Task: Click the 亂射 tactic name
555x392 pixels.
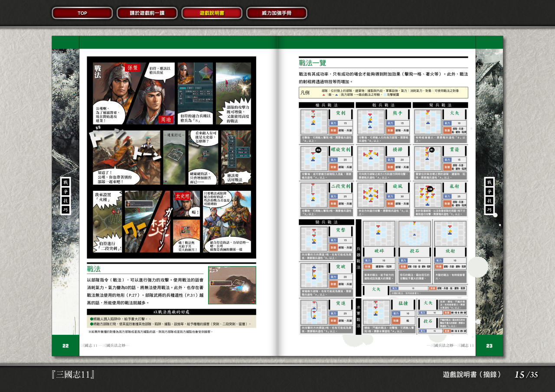Action: coord(454,186)
